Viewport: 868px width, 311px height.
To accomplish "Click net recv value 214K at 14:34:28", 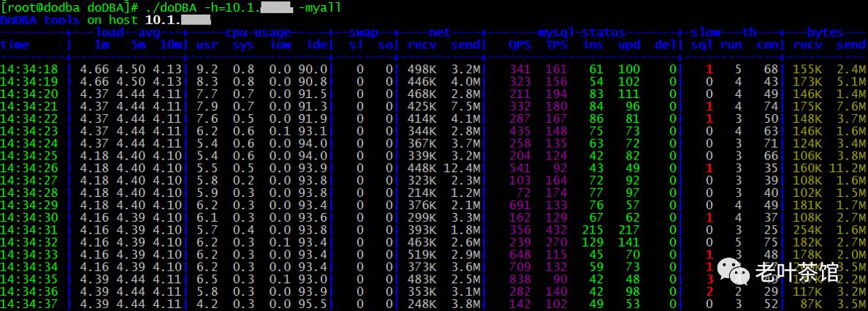I will click(x=422, y=192).
